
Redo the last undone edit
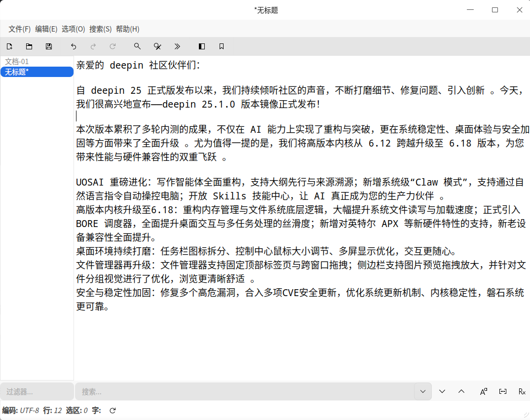(x=93, y=46)
